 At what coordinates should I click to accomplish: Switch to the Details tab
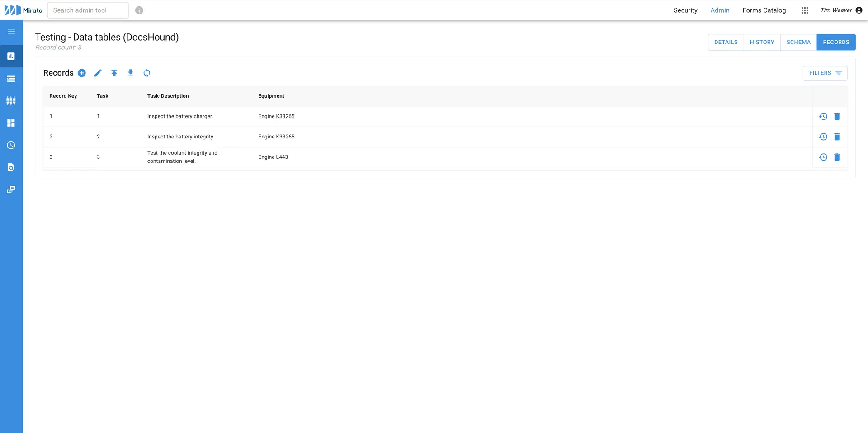pos(726,42)
